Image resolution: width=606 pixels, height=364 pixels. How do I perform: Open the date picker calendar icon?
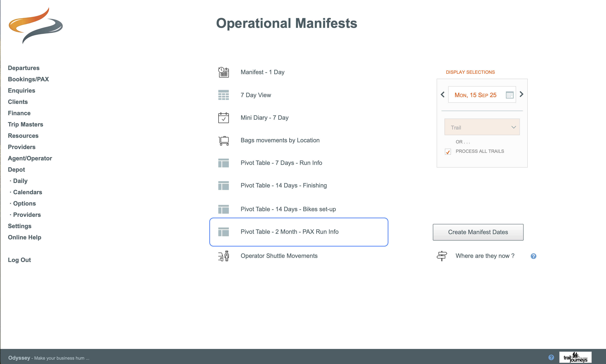(509, 95)
